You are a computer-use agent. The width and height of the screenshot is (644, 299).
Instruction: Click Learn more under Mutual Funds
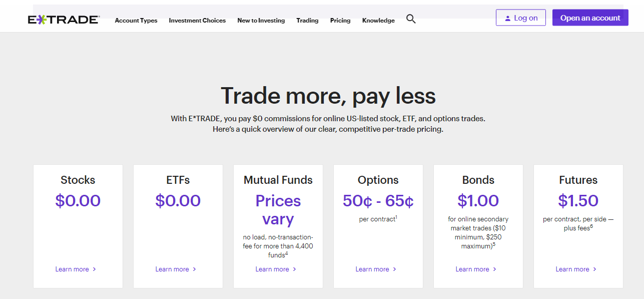tap(276, 269)
